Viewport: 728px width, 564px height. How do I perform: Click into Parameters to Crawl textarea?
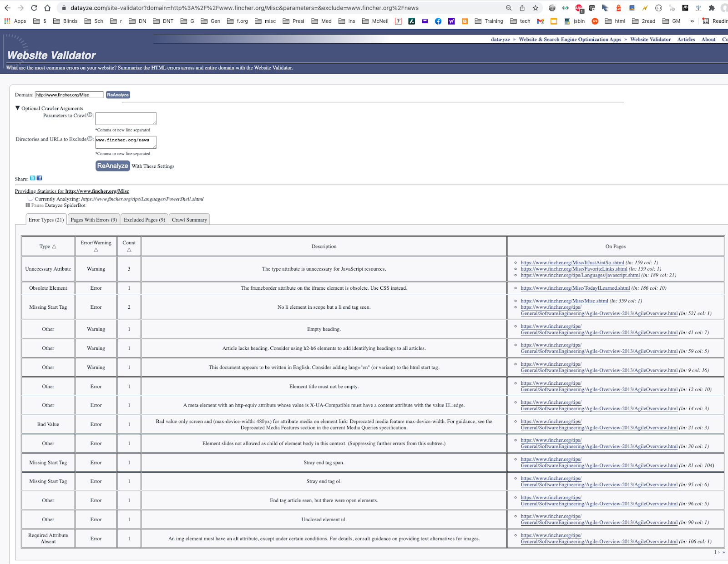pos(126,119)
